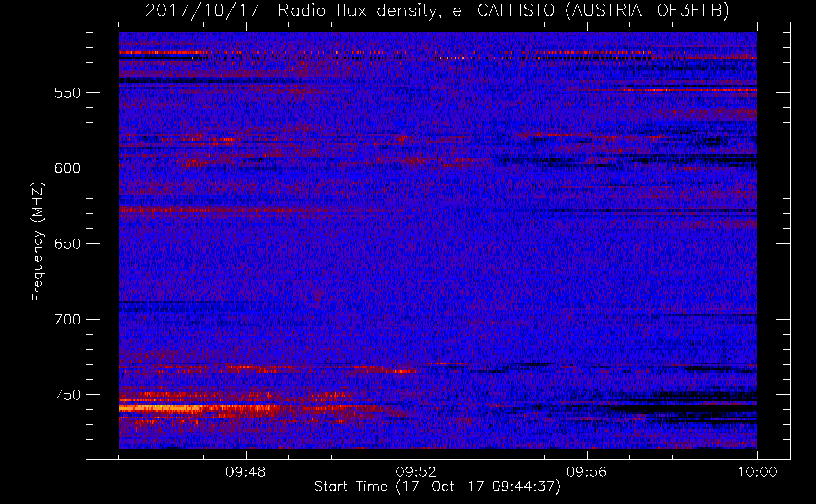Click the 600 frequency tick label
The image size is (816, 504).
pos(68,168)
